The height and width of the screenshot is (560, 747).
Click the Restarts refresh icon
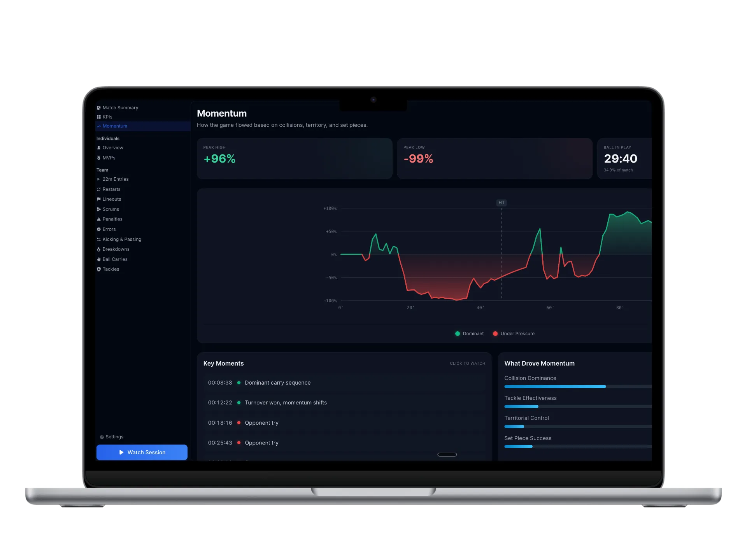[x=99, y=189]
